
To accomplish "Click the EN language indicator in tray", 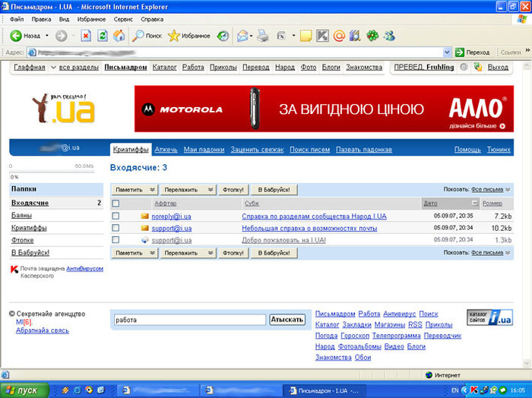I will tap(454, 390).
